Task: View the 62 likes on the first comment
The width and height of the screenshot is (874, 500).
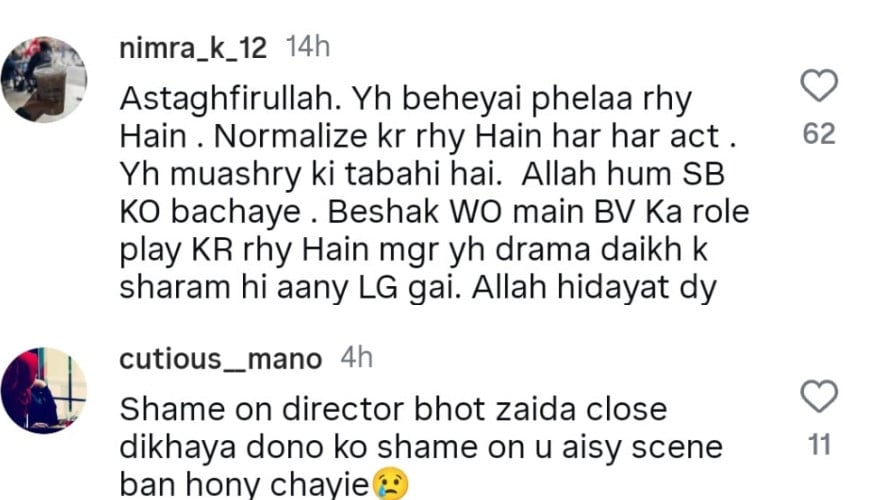Action: pyautogui.click(x=819, y=134)
